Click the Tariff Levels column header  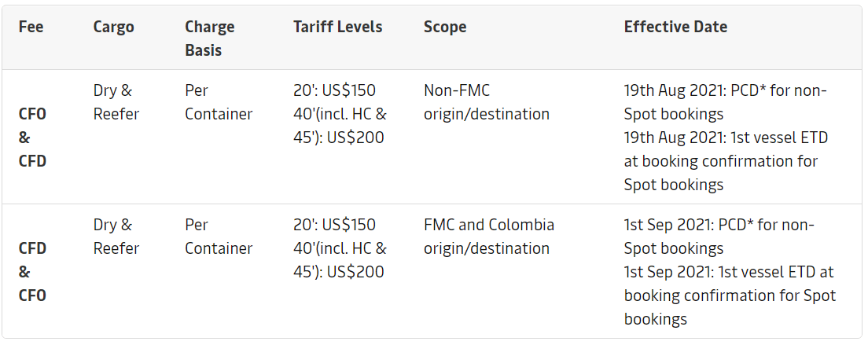click(337, 27)
